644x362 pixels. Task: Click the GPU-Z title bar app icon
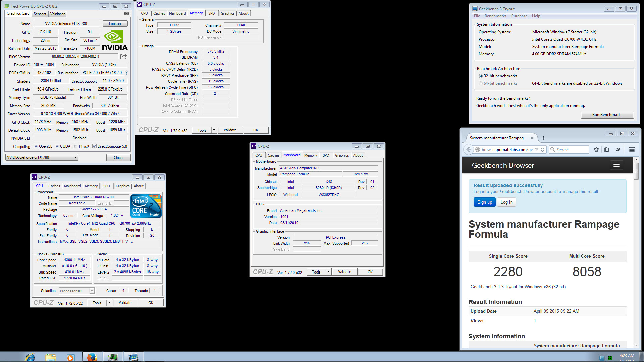[x=7, y=6]
